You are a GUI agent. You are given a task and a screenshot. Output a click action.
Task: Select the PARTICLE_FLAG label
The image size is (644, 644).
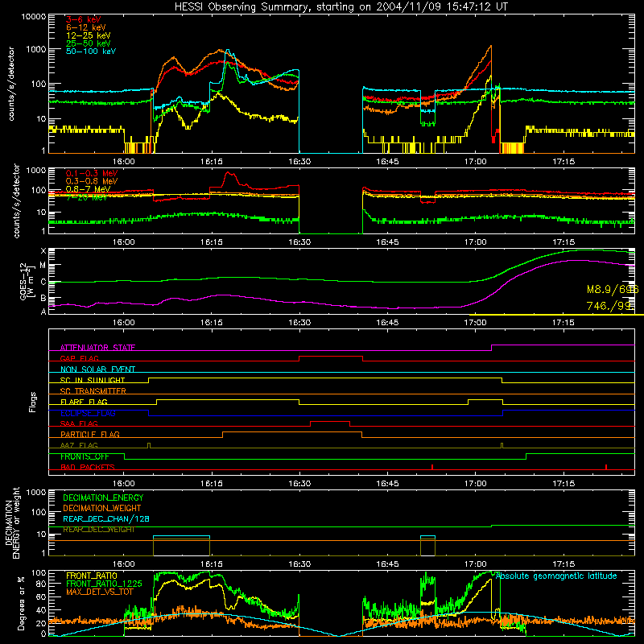coord(90,434)
